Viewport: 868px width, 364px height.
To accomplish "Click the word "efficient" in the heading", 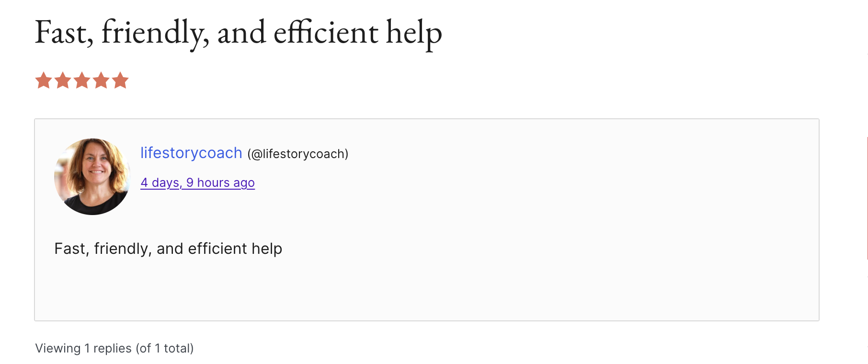I will 326,33.
